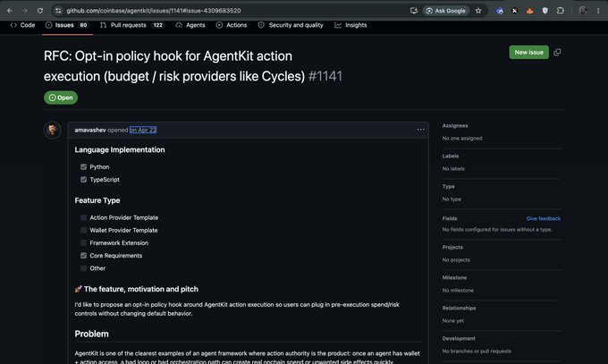
Task: Toggle the Framework Extension checkbox
Action: tap(83, 243)
